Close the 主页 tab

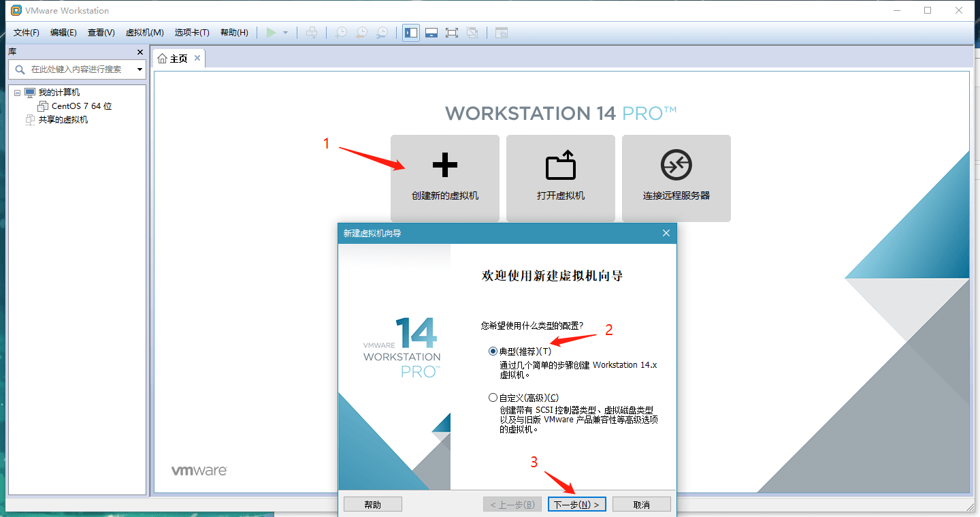pyautogui.click(x=197, y=58)
